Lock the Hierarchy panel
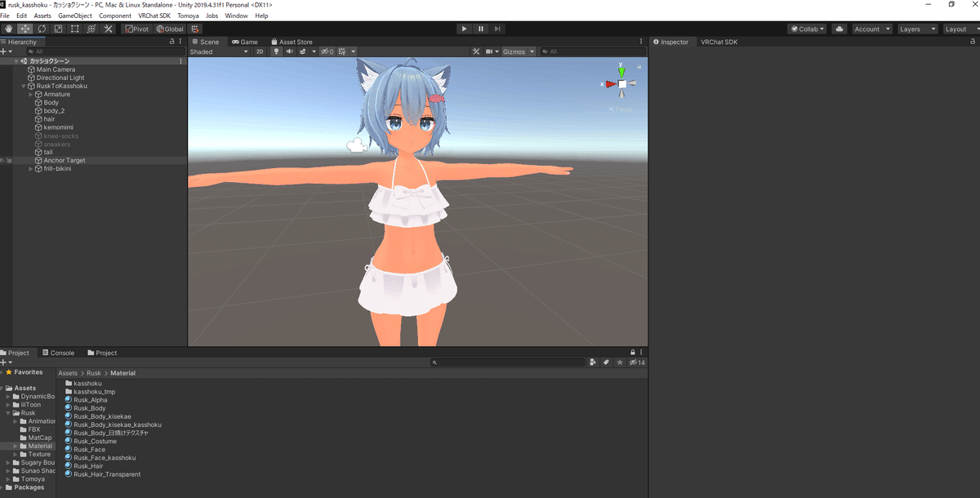Image resolution: width=980 pixels, height=498 pixels. coord(171,42)
